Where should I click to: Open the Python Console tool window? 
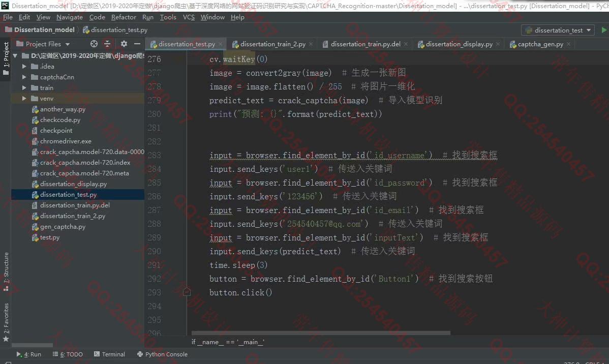click(x=162, y=354)
